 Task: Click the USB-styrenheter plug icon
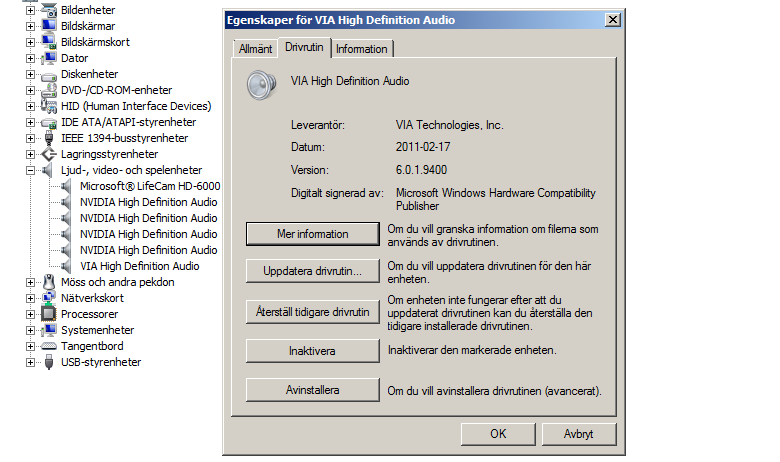[x=49, y=362]
